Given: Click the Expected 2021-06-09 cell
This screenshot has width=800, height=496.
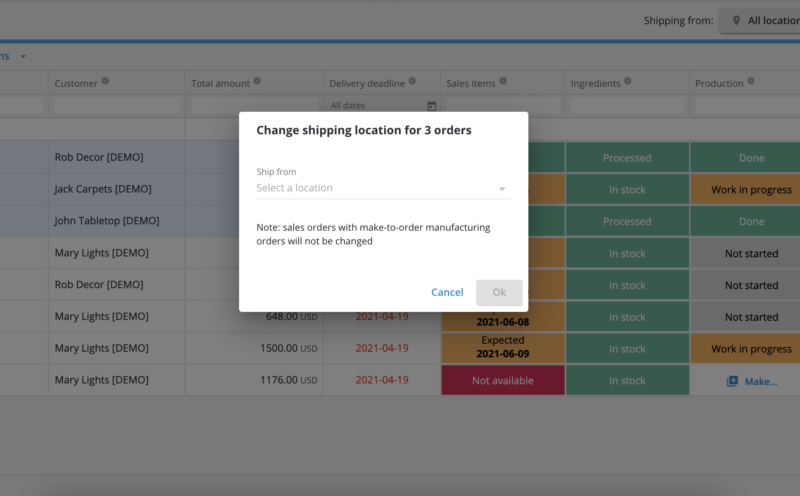Looking at the screenshot, I should (x=503, y=347).
